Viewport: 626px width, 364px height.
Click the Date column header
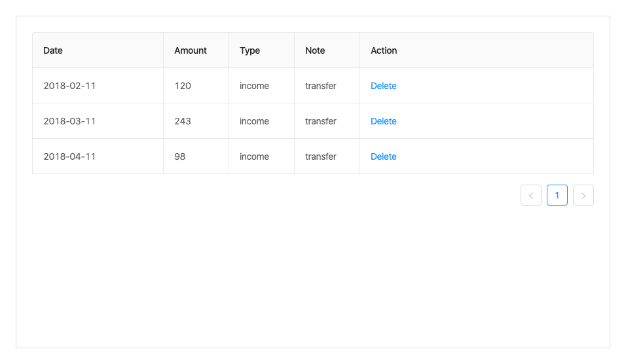53,50
